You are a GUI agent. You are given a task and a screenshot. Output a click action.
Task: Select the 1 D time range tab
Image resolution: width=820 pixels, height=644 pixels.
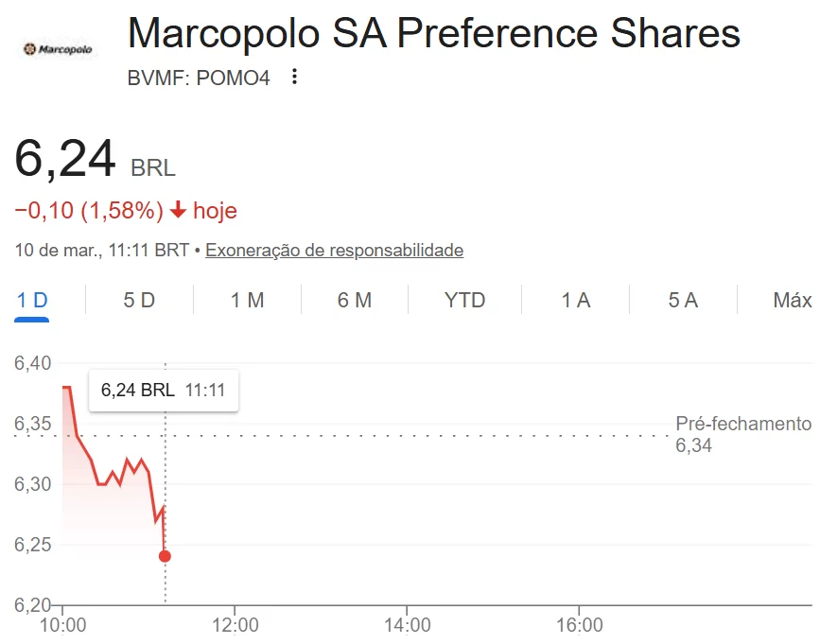(x=32, y=301)
